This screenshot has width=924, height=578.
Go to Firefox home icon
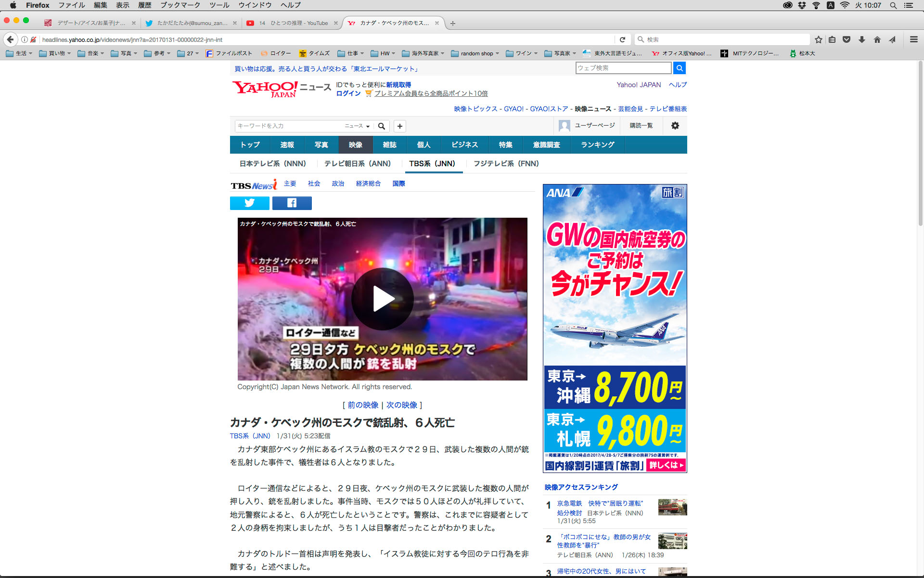pyautogui.click(x=877, y=39)
